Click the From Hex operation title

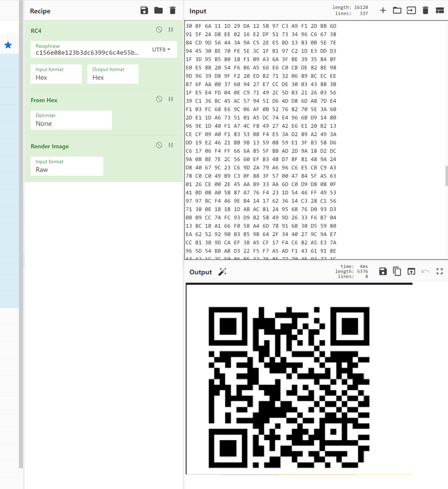pos(44,100)
